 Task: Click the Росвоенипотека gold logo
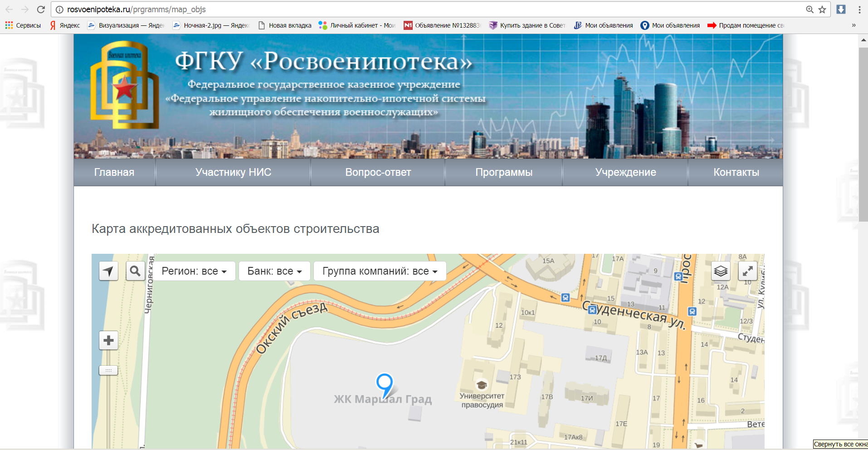pos(125,85)
